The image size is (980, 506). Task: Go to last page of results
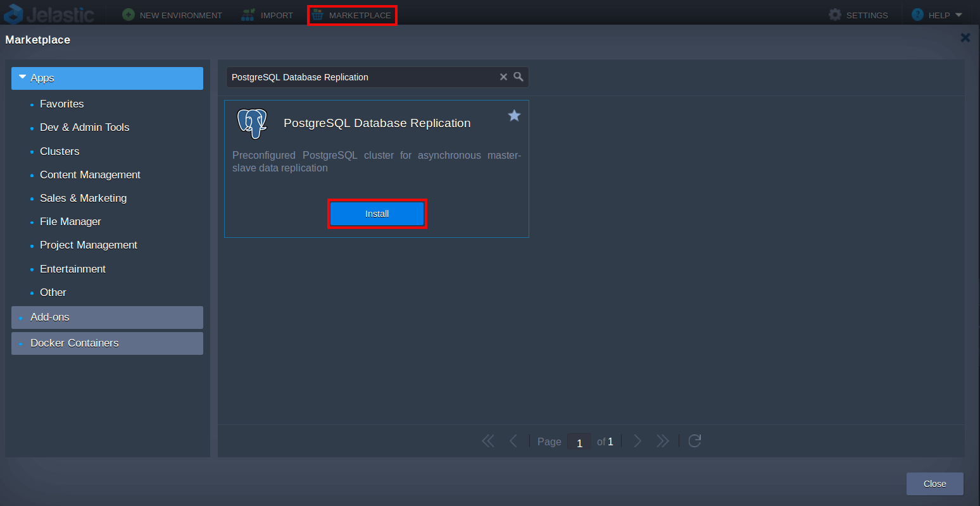[x=663, y=441]
